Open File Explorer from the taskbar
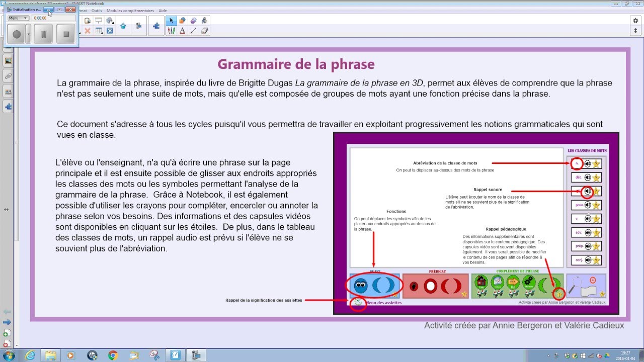The image size is (644, 362). point(50,355)
